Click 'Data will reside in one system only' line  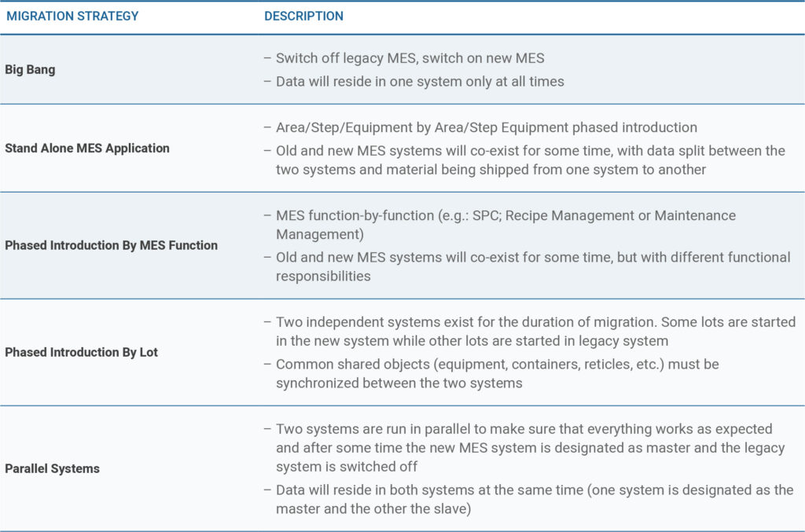tap(420, 81)
